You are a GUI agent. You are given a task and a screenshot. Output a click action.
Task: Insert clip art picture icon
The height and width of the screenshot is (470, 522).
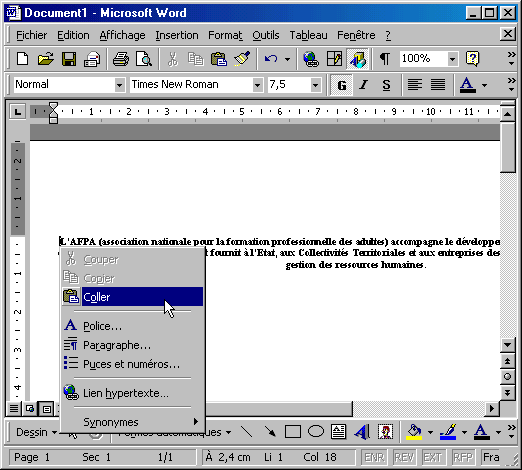tap(385, 432)
